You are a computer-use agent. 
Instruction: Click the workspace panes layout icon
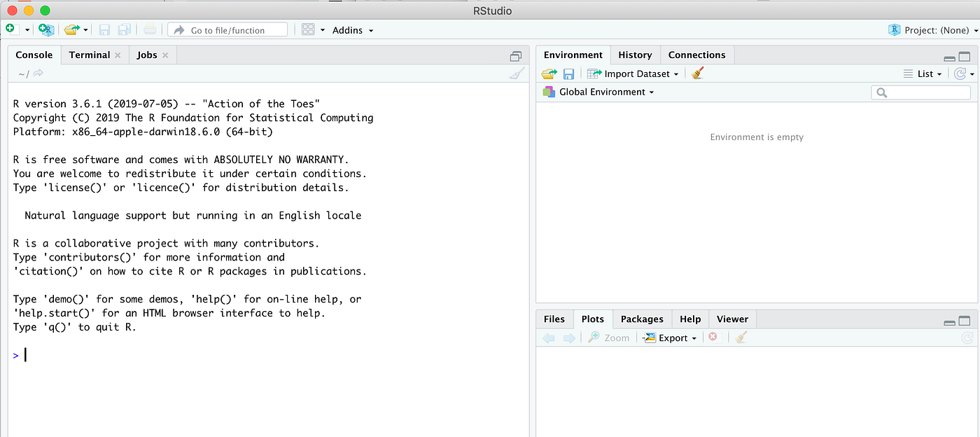[x=309, y=29]
